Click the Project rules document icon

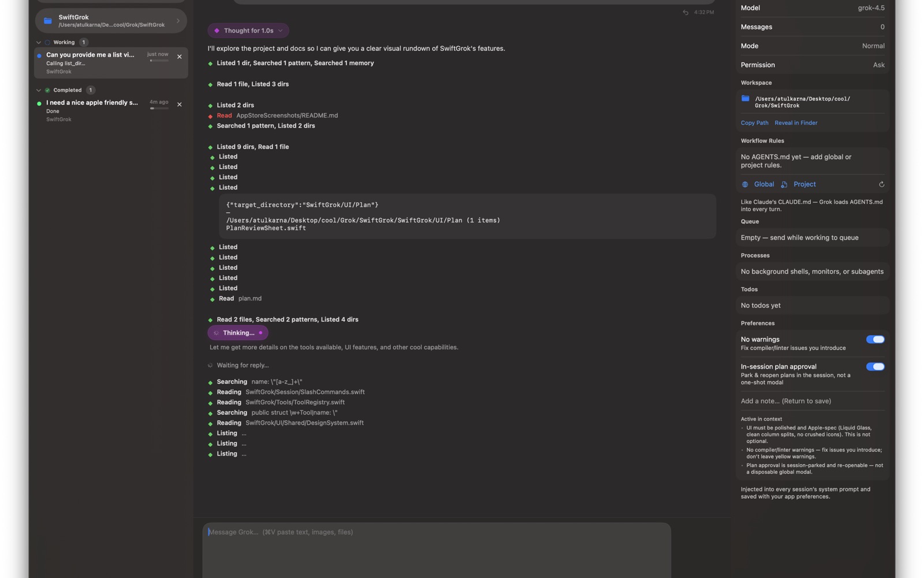pyautogui.click(x=784, y=184)
